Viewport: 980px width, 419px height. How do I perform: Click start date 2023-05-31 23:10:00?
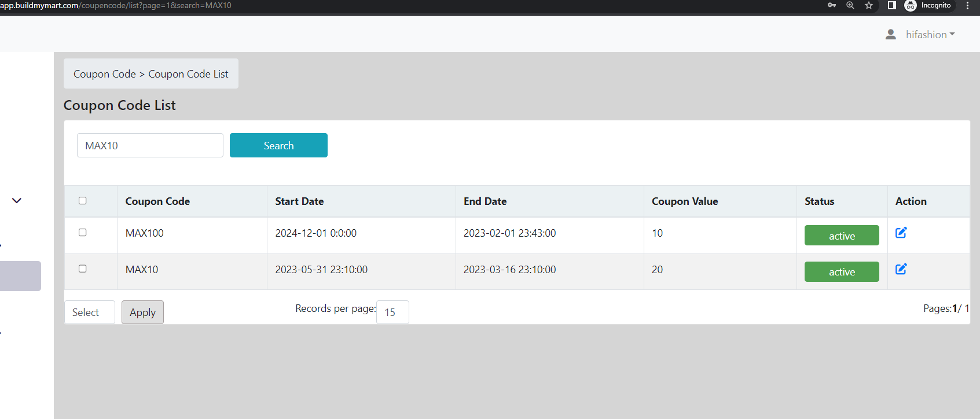(x=321, y=270)
